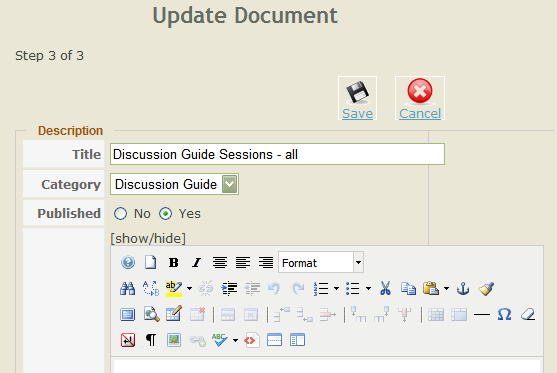Open the spellchecker language dropdown arrow
557x373 pixels.
coord(235,340)
